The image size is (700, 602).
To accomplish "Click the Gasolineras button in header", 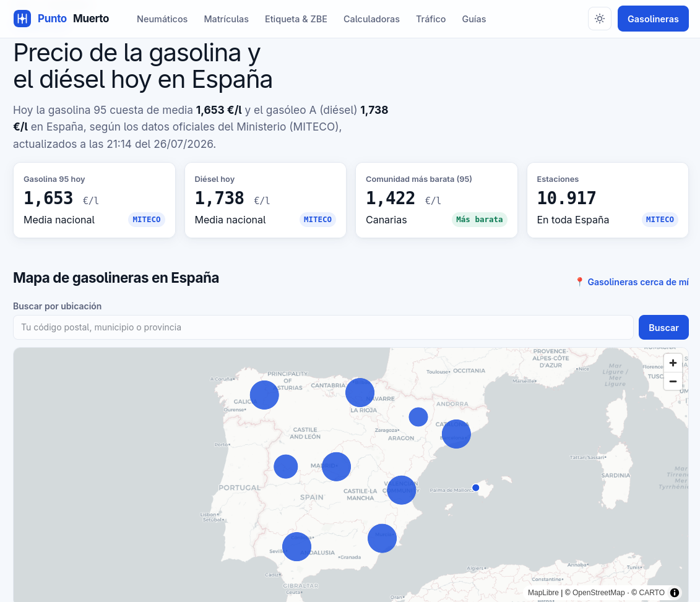I will 653,19.
